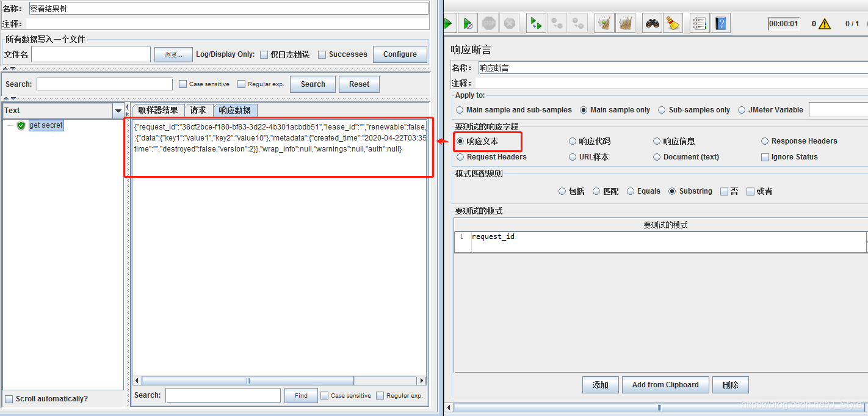Select 响应代码 radio button
Screen dimensions: 868x416
point(573,141)
